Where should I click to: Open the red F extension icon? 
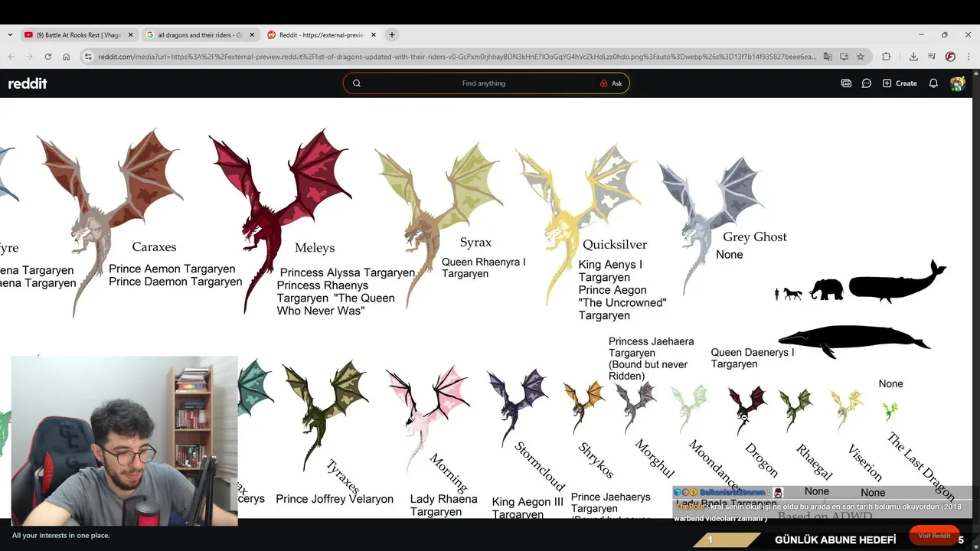click(x=950, y=57)
